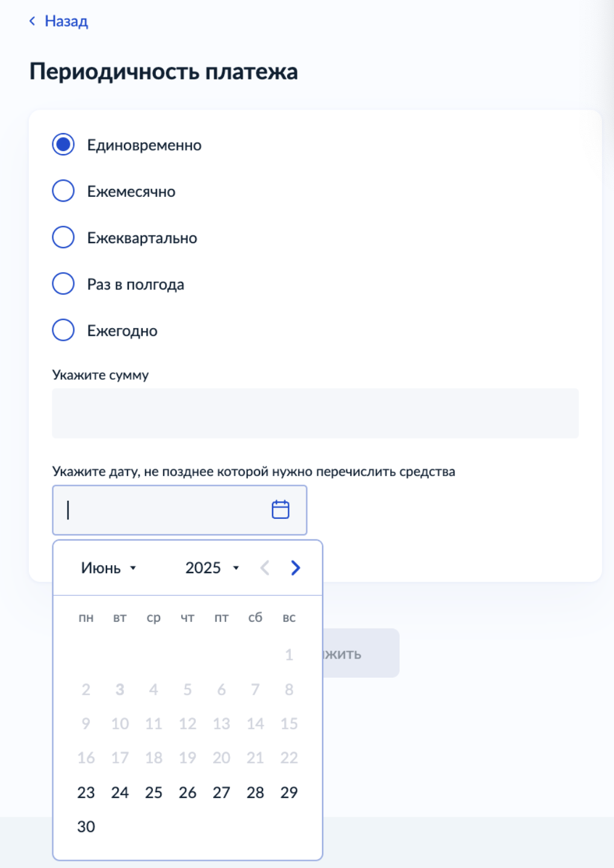Select the Ежеквартально radio button
The width and height of the screenshot is (614, 868).
coord(63,237)
